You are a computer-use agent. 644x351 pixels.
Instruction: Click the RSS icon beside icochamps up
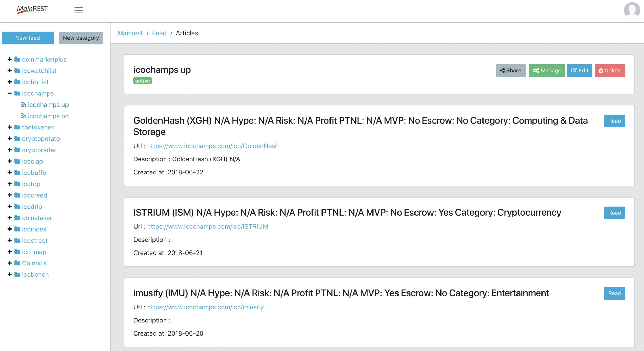[x=23, y=105]
